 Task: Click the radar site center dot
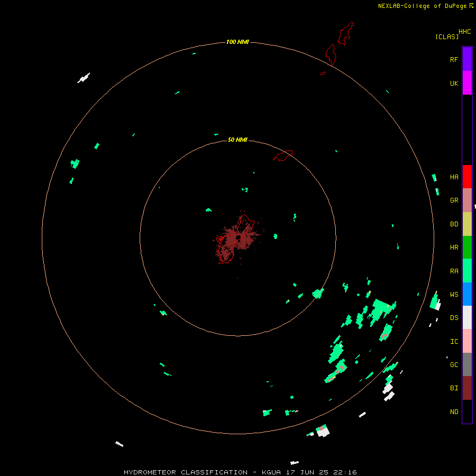(239, 237)
